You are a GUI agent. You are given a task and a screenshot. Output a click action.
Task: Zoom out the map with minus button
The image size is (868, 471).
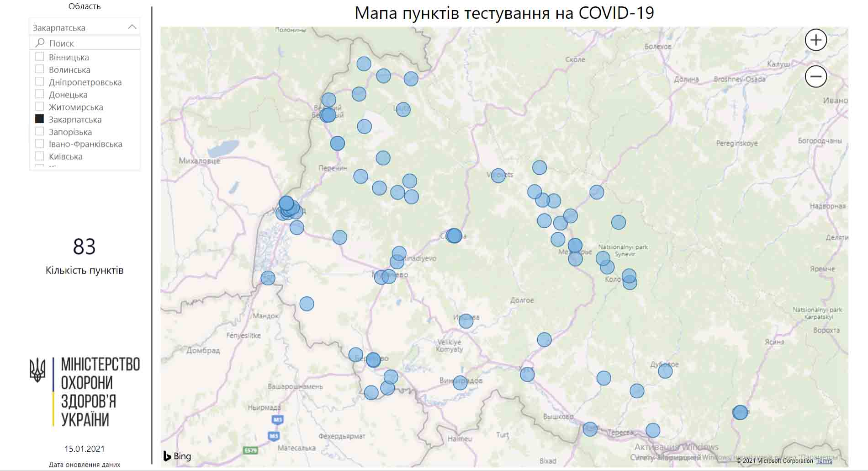click(x=815, y=76)
